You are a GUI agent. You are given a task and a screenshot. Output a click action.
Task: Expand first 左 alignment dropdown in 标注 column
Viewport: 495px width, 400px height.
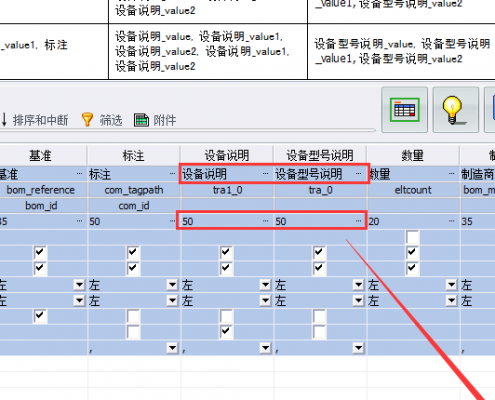(172, 285)
